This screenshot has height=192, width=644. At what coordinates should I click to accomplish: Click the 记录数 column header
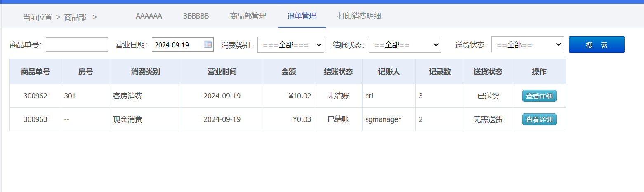click(x=440, y=72)
